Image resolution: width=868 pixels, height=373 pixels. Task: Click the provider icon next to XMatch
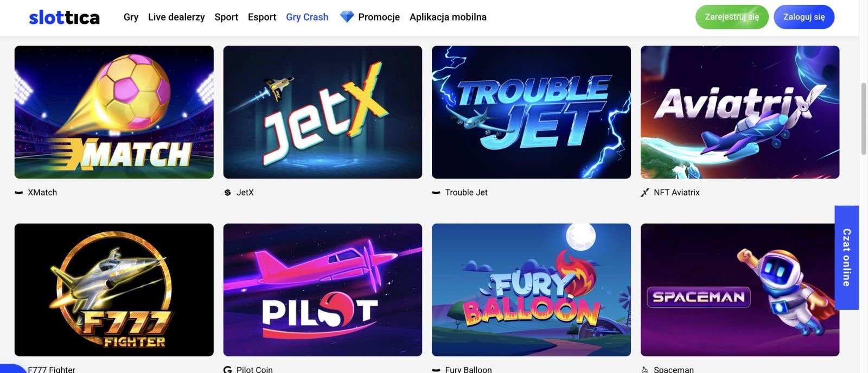click(19, 193)
